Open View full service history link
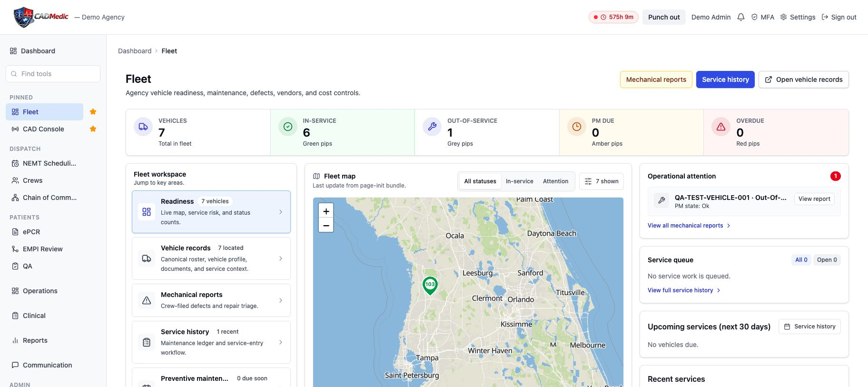Viewport: 868px width, 387px height. pos(684,290)
